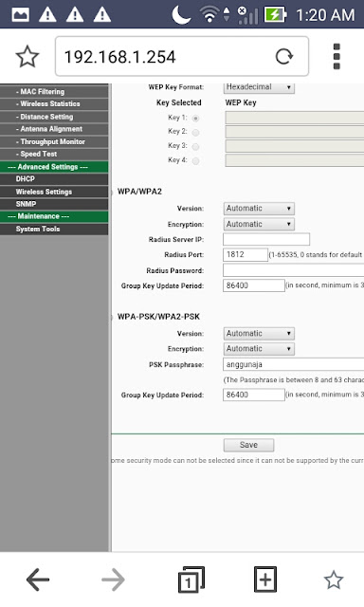Open the WPA/WPA2 Version dropdown

coord(259,209)
